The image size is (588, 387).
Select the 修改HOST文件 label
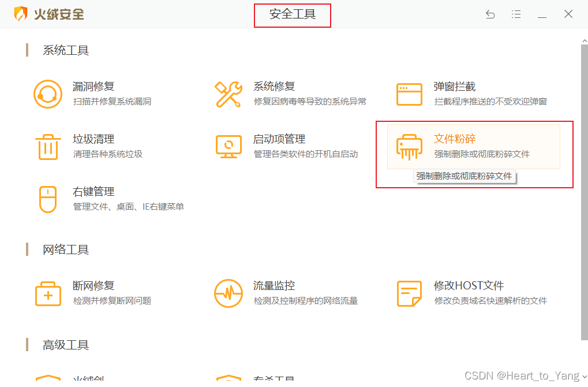(469, 286)
